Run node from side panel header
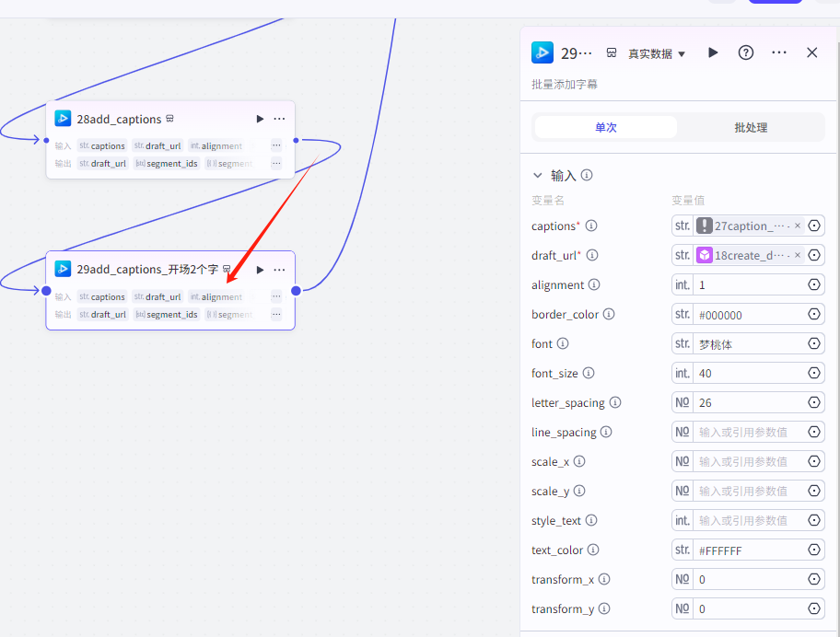This screenshot has height=637, width=840. (713, 52)
